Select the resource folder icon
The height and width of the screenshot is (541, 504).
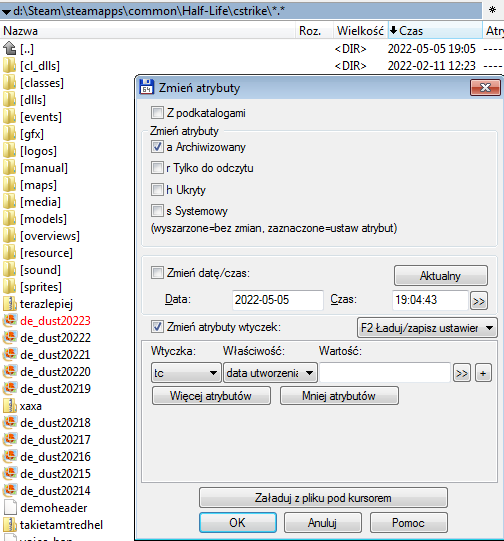(10, 253)
